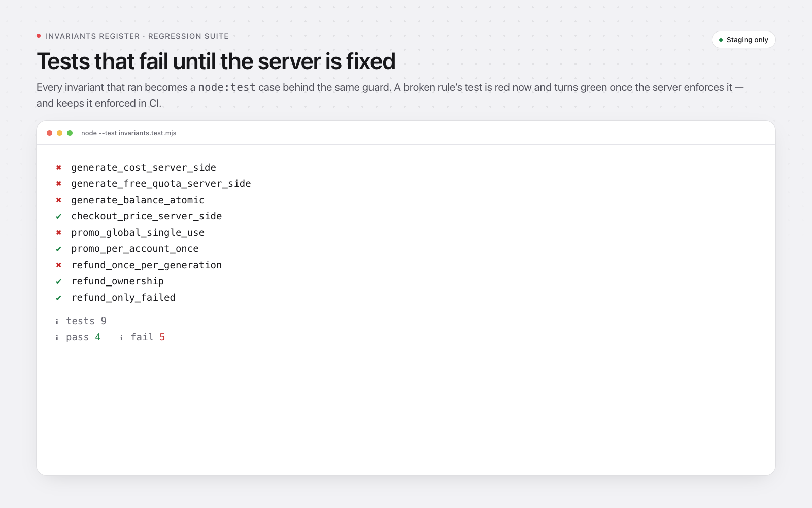Click the refund_once_per_generation test name

(147, 265)
